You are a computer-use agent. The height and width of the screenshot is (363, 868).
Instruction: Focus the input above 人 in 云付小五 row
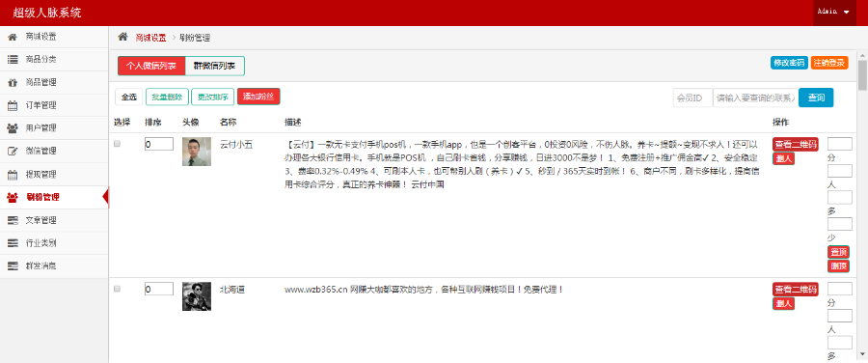pyautogui.click(x=840, y=171)
